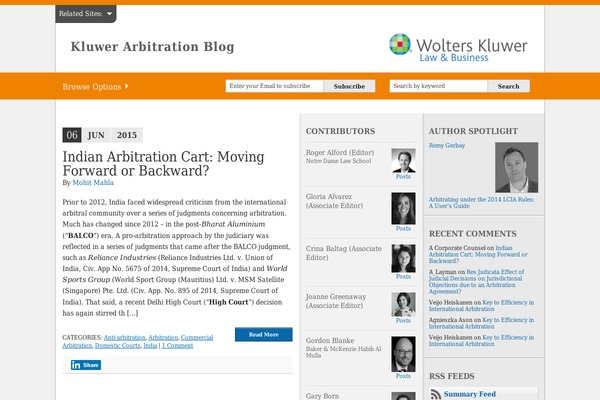600x400 pixels.
Task: Open Joanne Greenaway's Posts link
Action: [403, 320]
